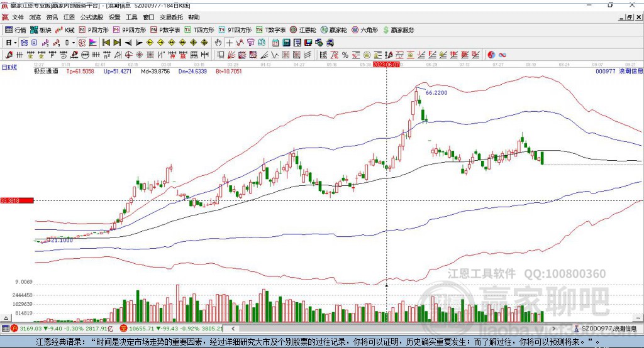Image resolution: width=644 pixels, height=348 pixels.
Task: Select the red pencil drawing tool
Action: click(x=9, y=55)
